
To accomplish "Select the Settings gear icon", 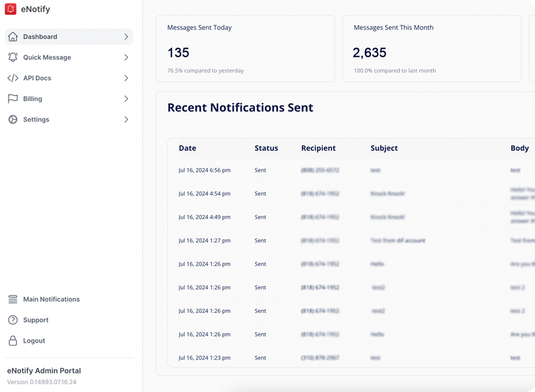I will click(x=13, y=119).
